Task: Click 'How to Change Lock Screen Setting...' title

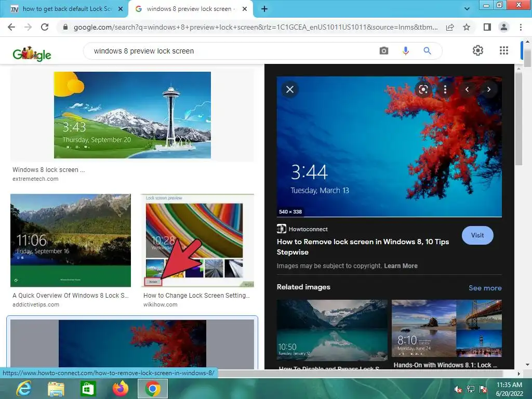Action: tap(196, 296)
